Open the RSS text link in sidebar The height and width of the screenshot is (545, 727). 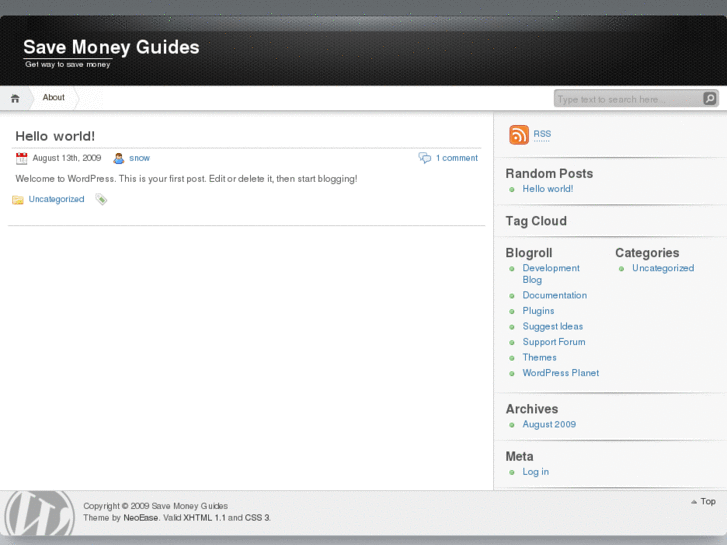pos(542,134)
